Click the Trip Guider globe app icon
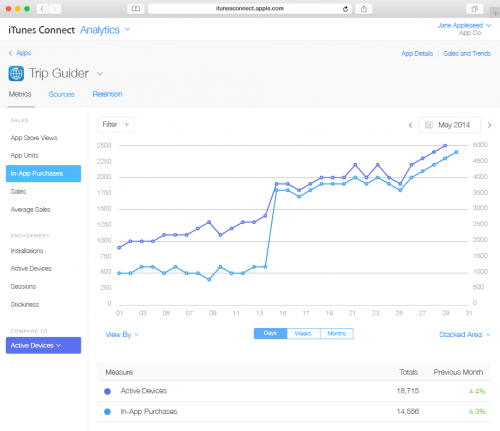This screenshot has height=431, width=500. click(x=16, y=73)
